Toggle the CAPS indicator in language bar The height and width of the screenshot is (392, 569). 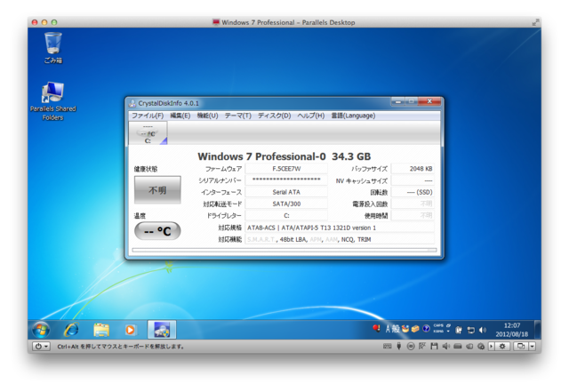click(438, 325)
